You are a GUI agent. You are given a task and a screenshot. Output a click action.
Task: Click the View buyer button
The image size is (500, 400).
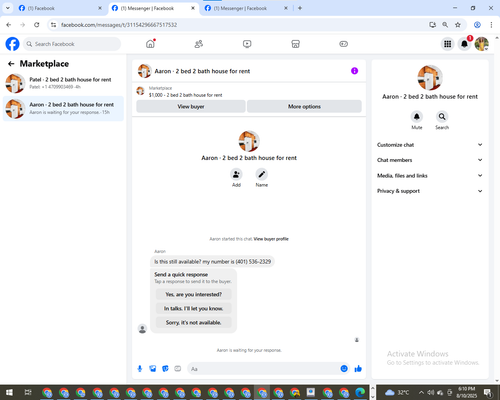[191, 106]
